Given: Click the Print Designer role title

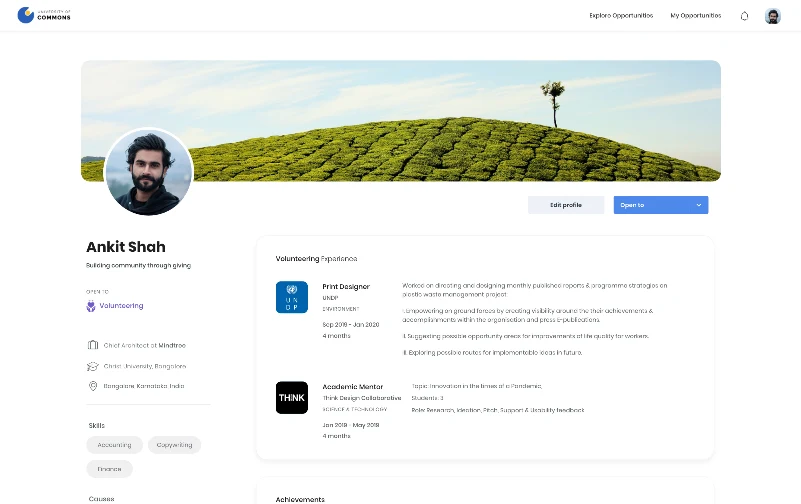Looking at the screenshot, I should click(346, 286).
